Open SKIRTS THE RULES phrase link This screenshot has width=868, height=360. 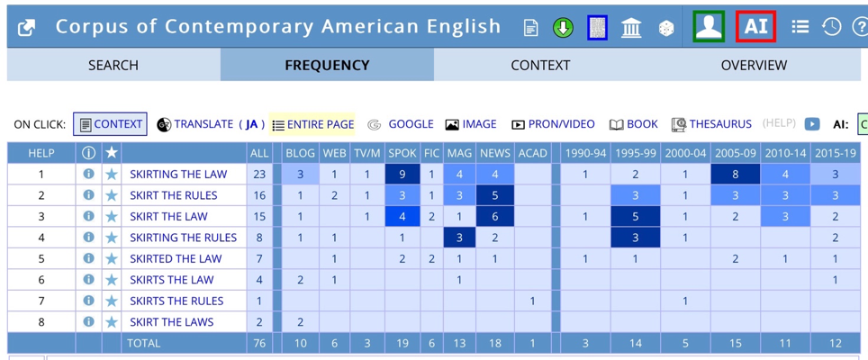[176, 301]
